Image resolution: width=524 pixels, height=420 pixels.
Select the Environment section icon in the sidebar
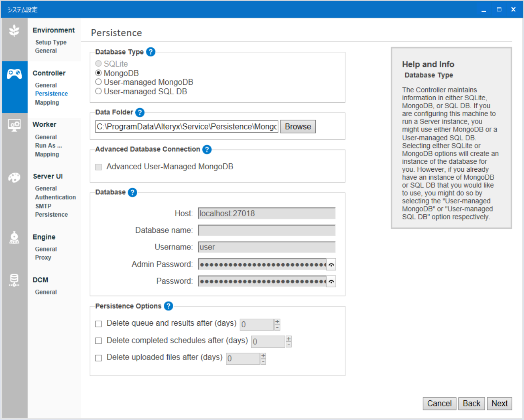coord(15,30)
